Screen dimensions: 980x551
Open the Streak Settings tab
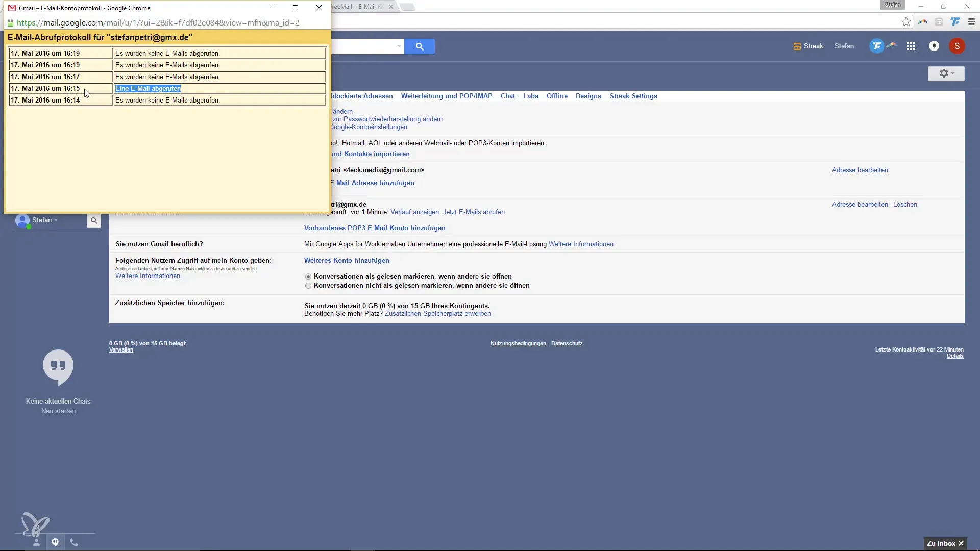(x=633, y=96)
